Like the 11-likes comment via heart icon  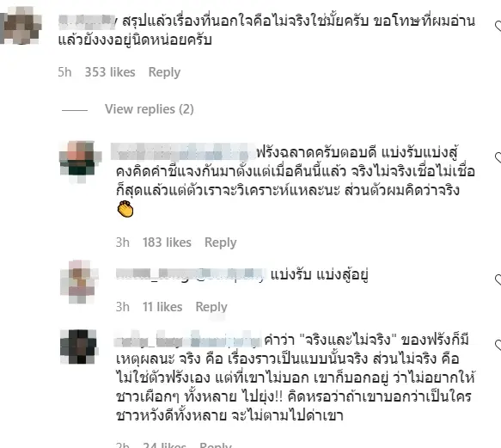(x=498, y=279)
